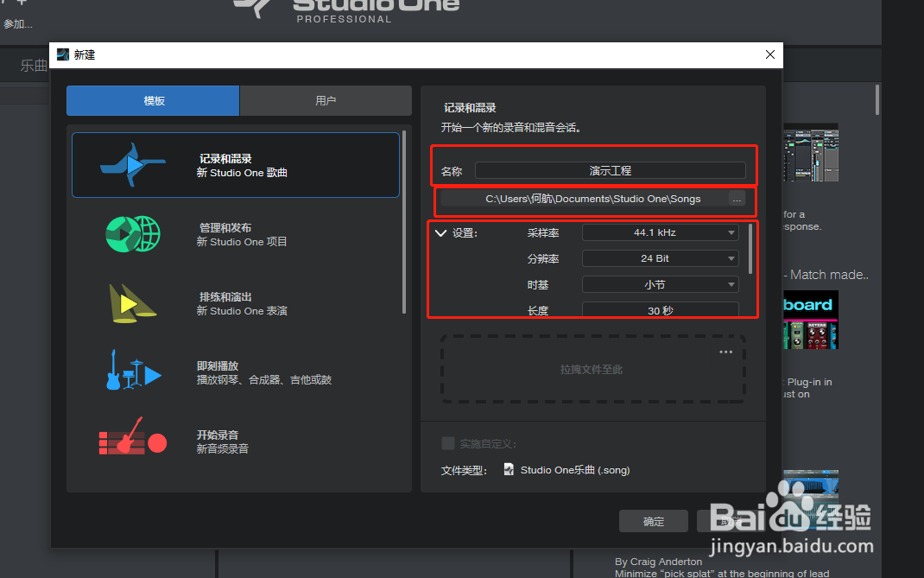Click the By Craig Anderton text in background

click(658, 562)
